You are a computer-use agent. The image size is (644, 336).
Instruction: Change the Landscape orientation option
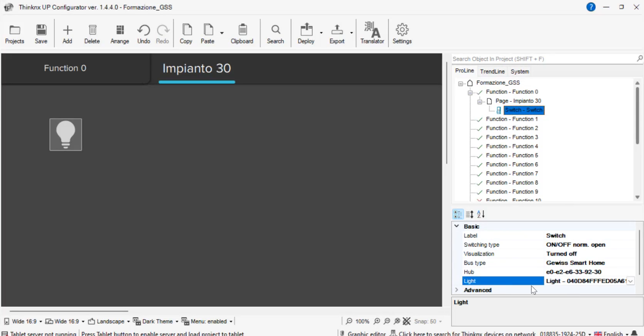[x=109, y=321]
